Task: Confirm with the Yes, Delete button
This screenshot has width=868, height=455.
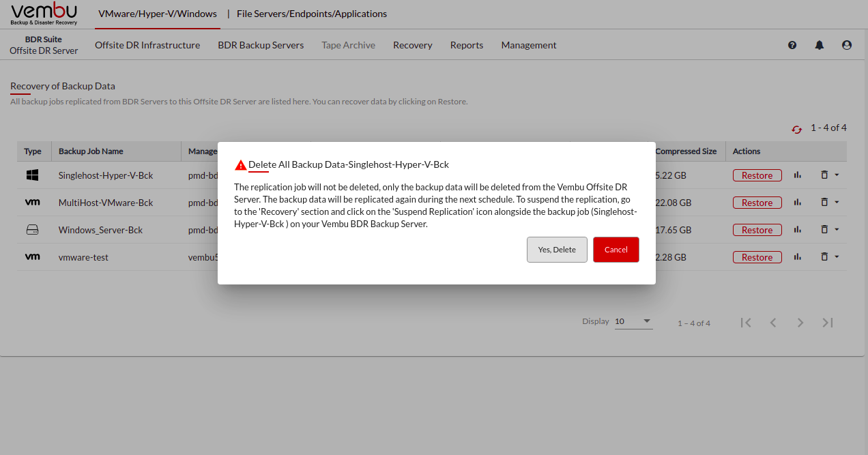Action: (x=557, y=250)
